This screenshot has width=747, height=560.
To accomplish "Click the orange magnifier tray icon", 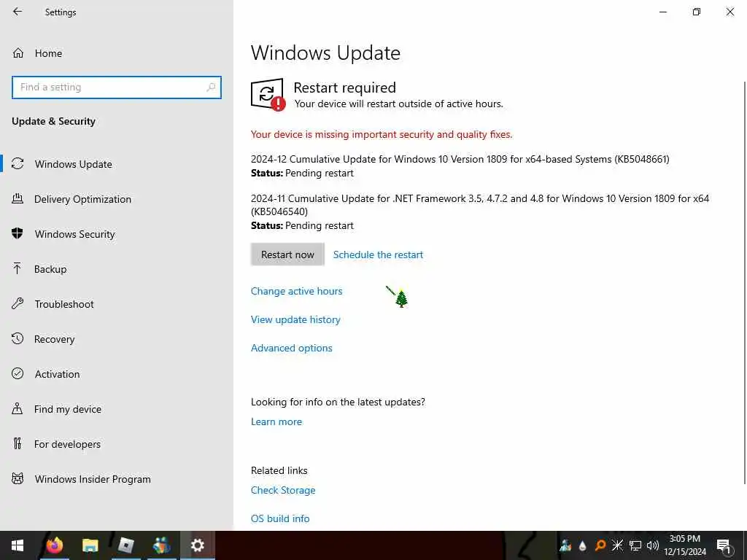I will coord(600,545).
